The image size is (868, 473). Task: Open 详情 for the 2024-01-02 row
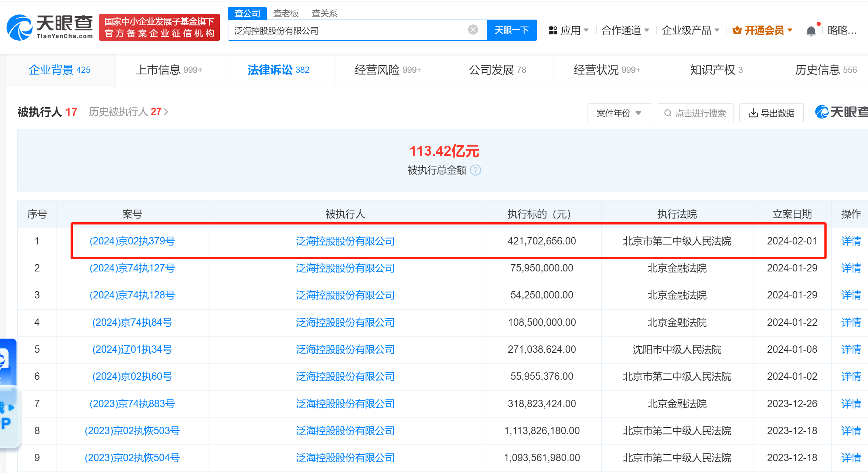[x=851, y=376]
